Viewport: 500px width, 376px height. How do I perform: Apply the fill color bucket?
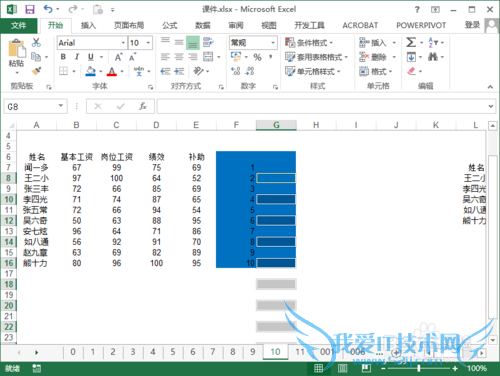coord(90,71)
